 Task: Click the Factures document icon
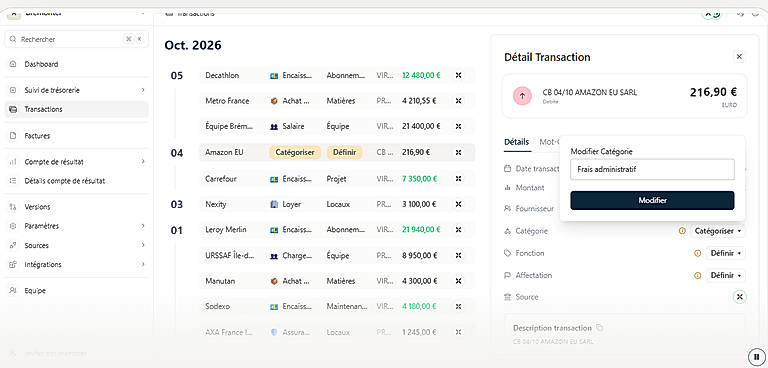point(13,136)
